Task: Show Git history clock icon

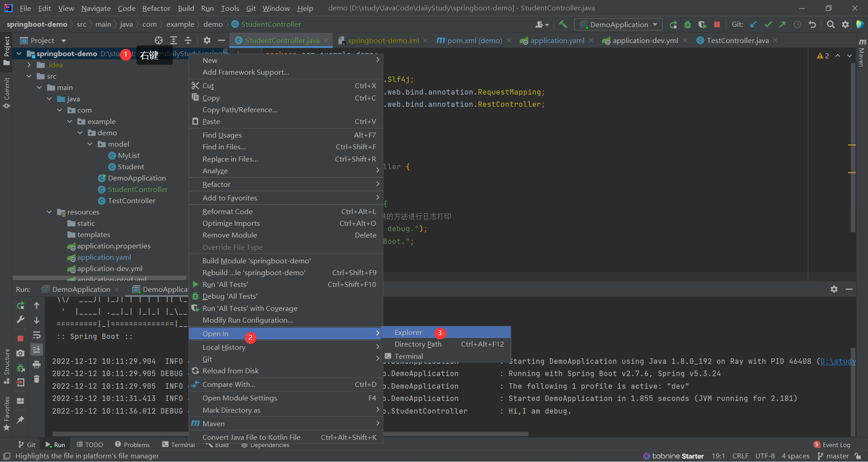Action: pyautogui.click(x=797, y=24)
